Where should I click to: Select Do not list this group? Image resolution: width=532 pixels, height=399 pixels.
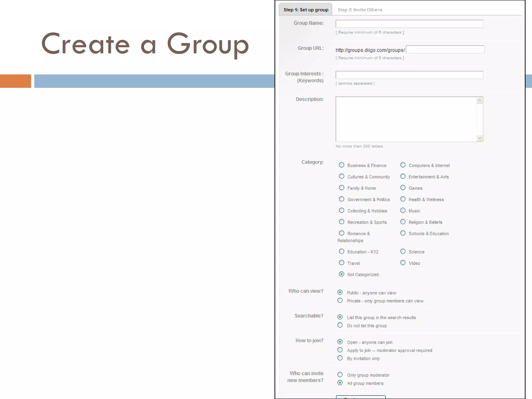pos(340,325)
